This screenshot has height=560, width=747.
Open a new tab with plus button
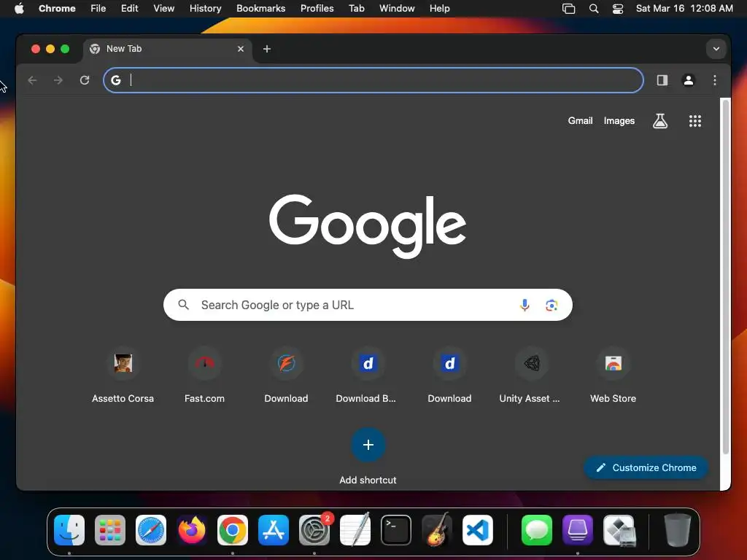[267, 49]
